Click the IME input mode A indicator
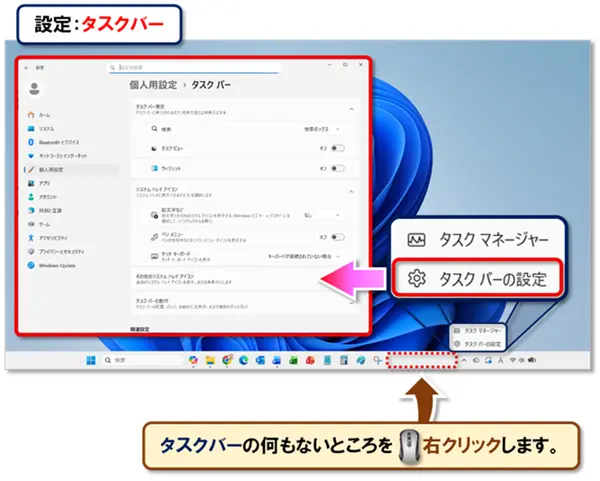Image resolution: width=600 pixels, height=481 pixels. (501, 360)
